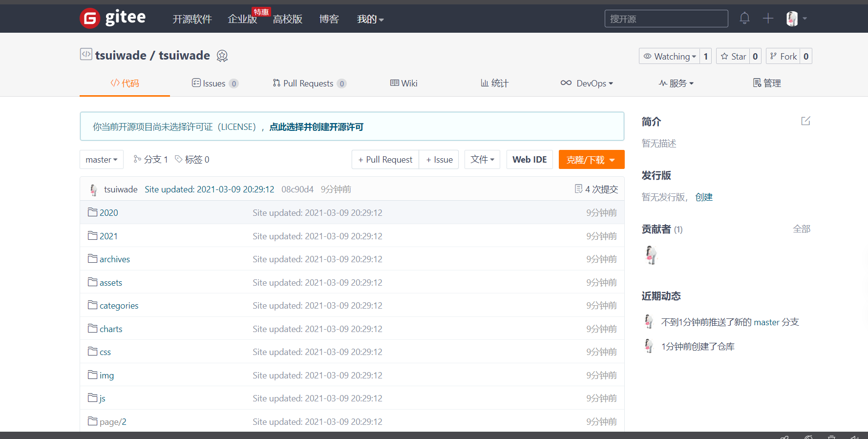Image resolution: width=868 pixels, height=439 pixels.
Task: Click the page/2 folder icon
Action: pos(92,421)
